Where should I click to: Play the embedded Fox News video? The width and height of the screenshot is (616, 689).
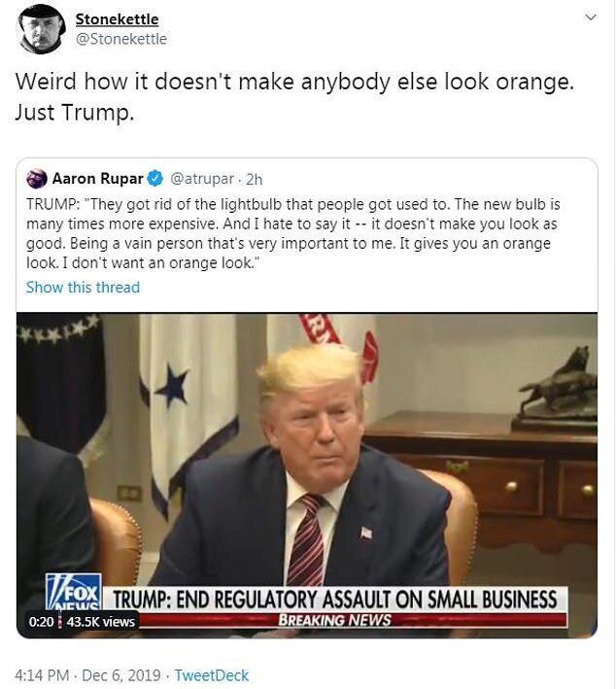click(307, 475)
